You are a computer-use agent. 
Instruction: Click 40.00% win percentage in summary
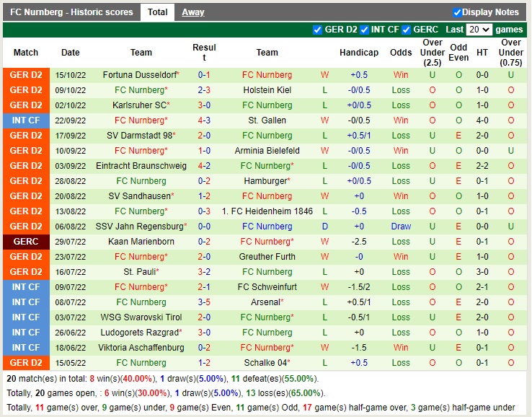(x=138, y=379)
